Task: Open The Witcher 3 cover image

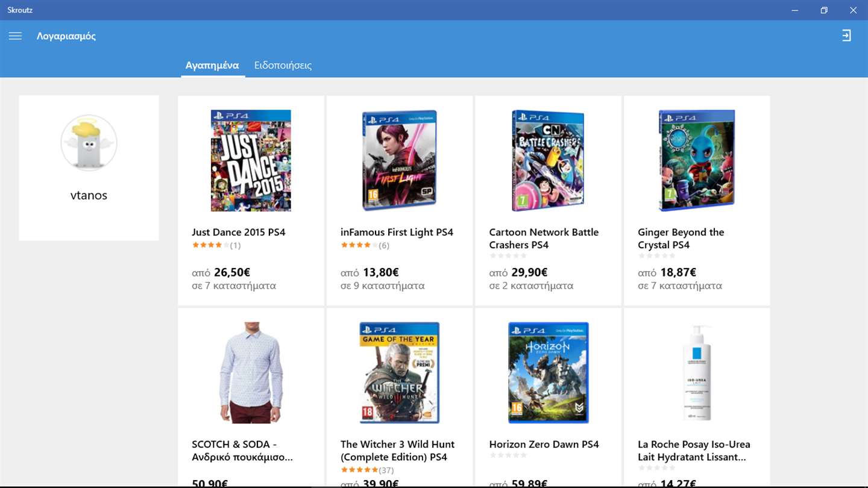Action: click(x=400, y=372)
